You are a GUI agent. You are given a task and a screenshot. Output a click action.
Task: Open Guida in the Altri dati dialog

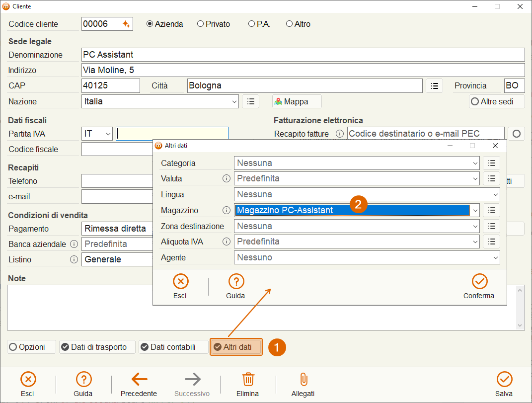click(236, 287)
